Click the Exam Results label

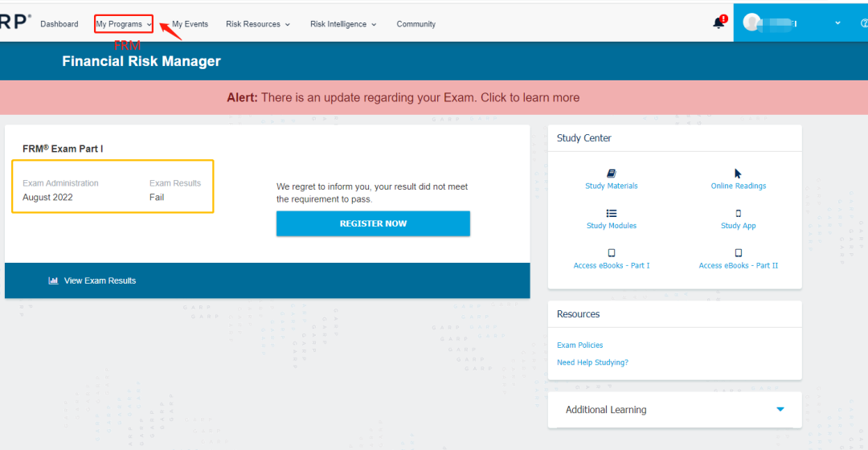175,183
